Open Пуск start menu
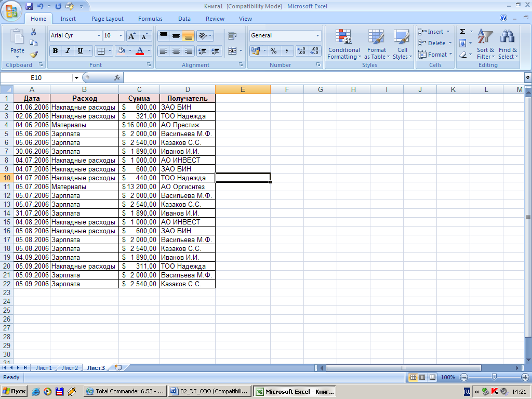The height and width of the screenshot is (399, 532). 14,391
